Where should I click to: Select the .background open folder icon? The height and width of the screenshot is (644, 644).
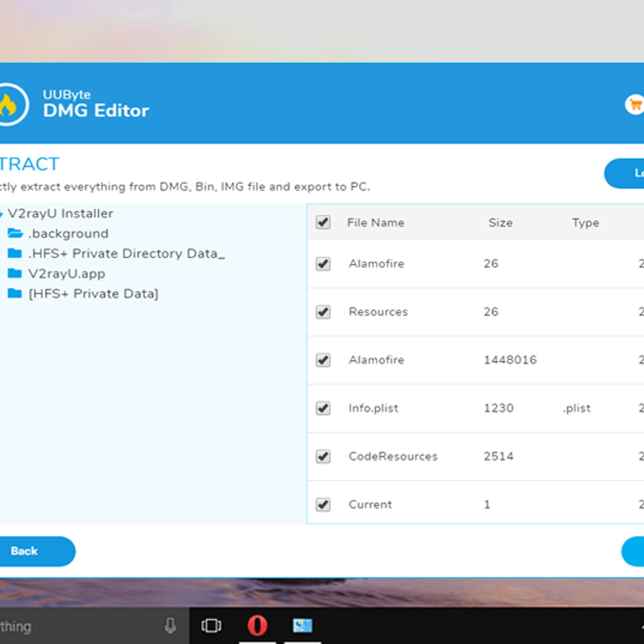tap(15, 233)
